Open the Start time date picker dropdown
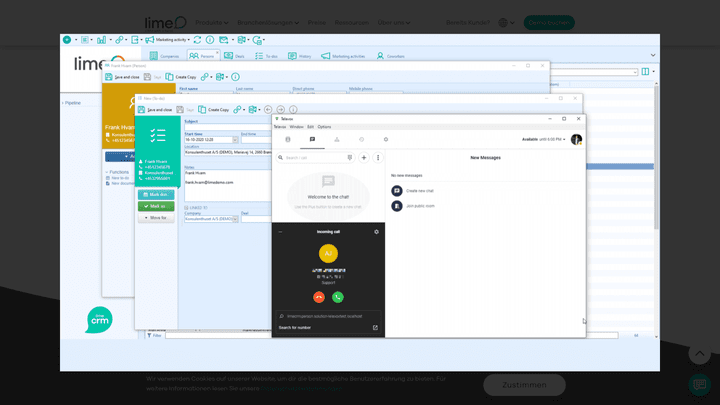 [x=235, y=140]
